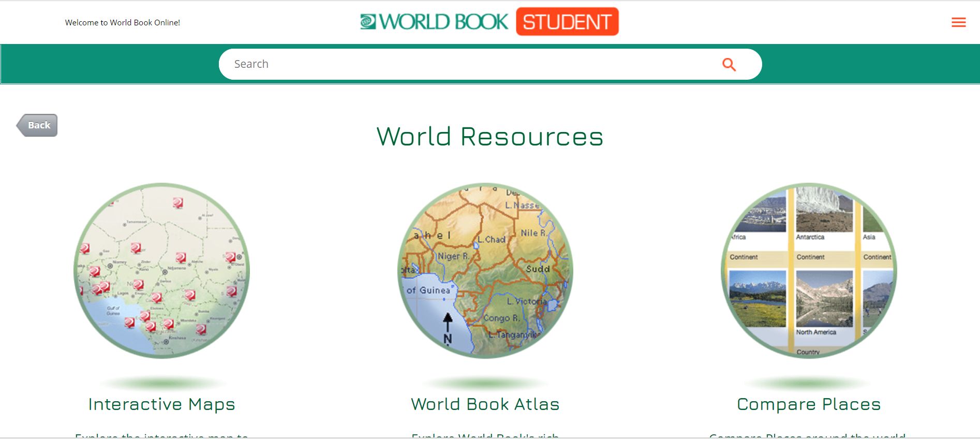
Task: Click into the Search input field
Action: click(490, 64)
